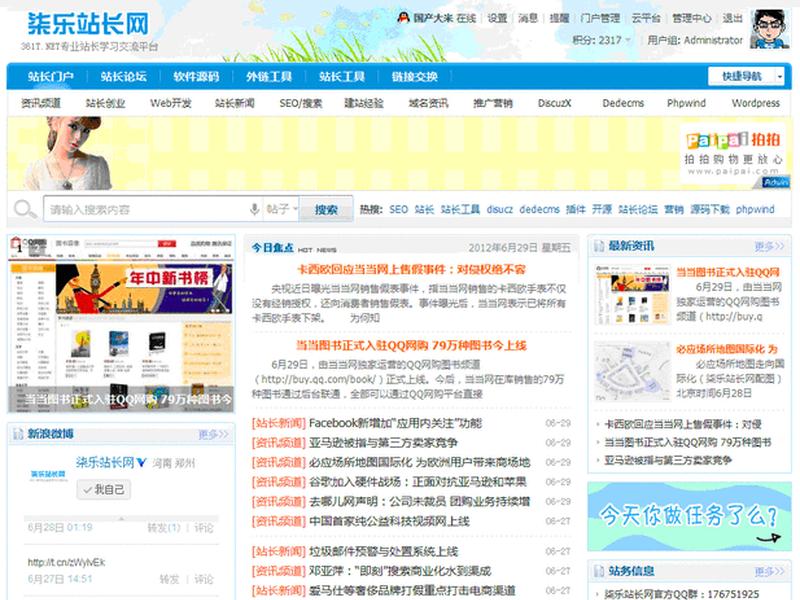Click the Weibo verified V badge
This screenshot has width=800, height=600.
141,463
